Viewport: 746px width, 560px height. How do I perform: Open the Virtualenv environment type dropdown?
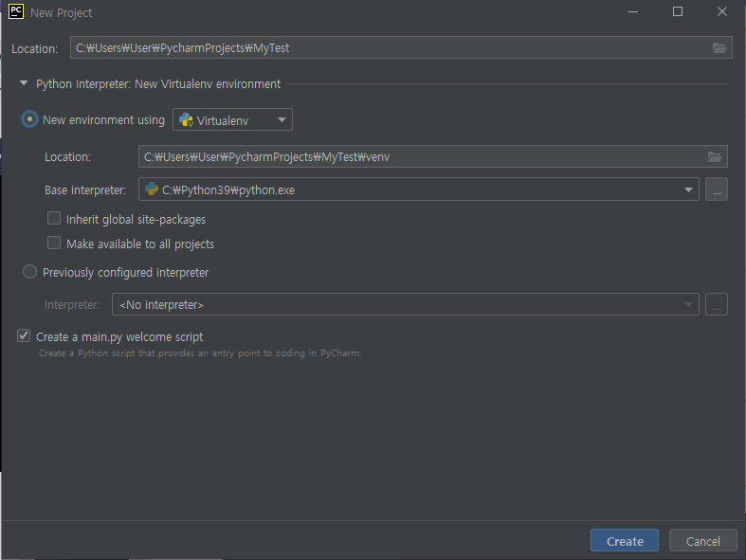coord(232,120)
